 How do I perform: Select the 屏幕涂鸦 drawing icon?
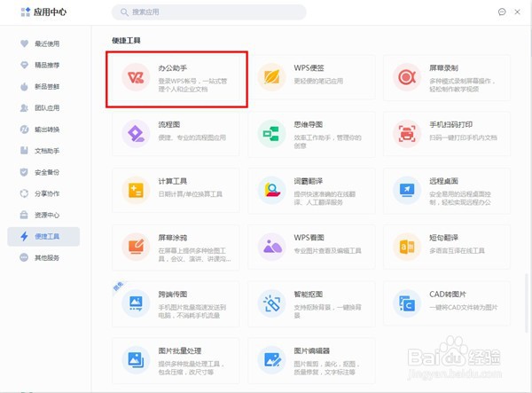click(136, 248)
